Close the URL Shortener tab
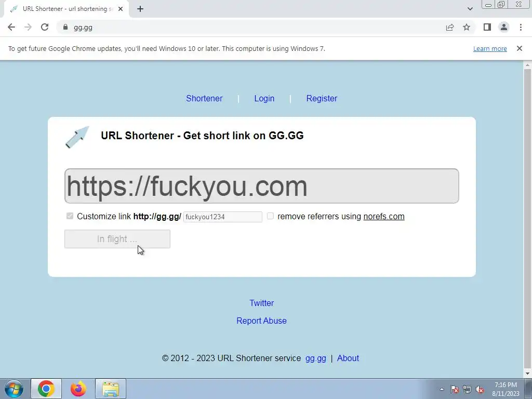 [121, 9]
